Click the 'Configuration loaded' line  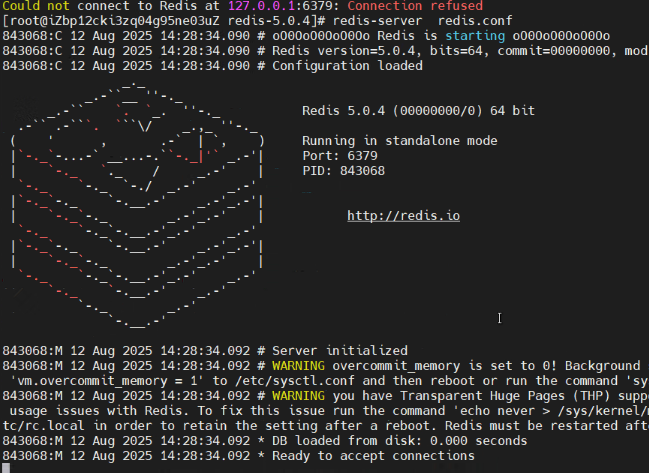[212, 66]
